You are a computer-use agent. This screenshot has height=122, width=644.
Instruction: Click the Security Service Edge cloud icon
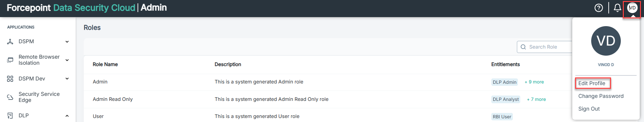coord(10,97)
